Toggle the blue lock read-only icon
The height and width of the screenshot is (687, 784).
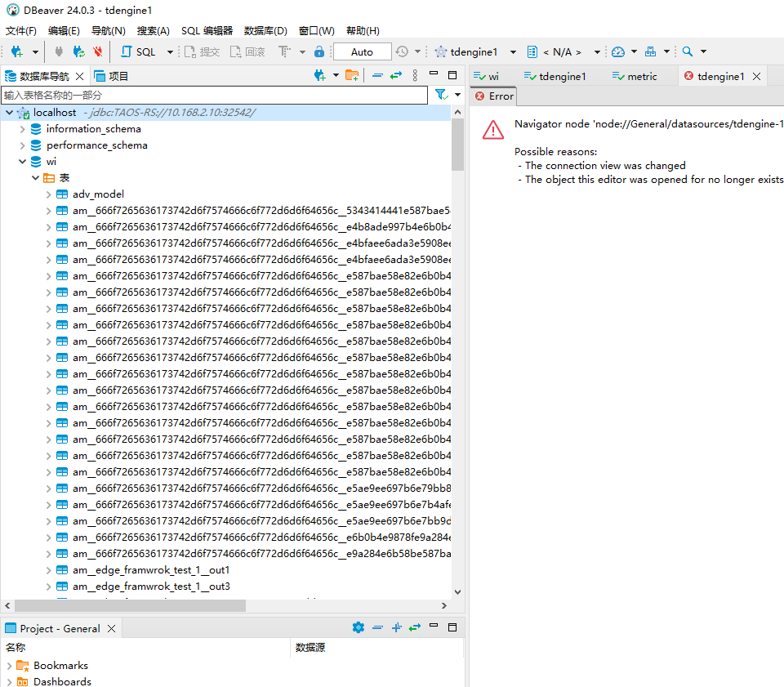[x=319, y=51]
